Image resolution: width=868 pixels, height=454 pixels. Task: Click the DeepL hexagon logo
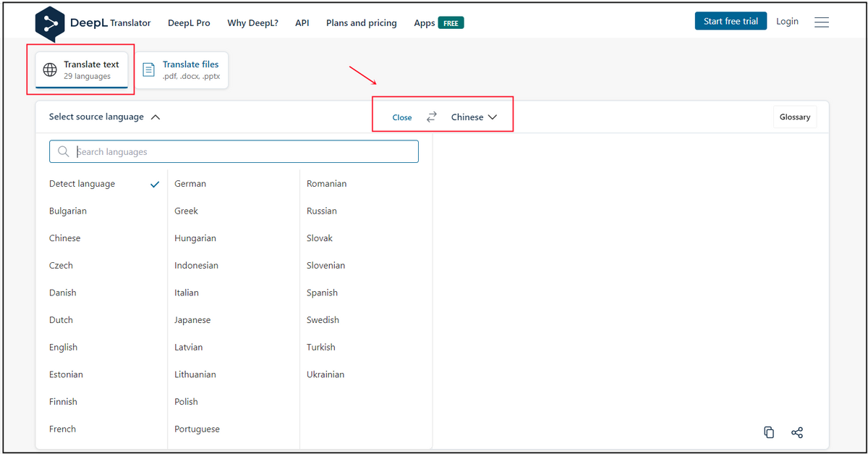point(50,23)
